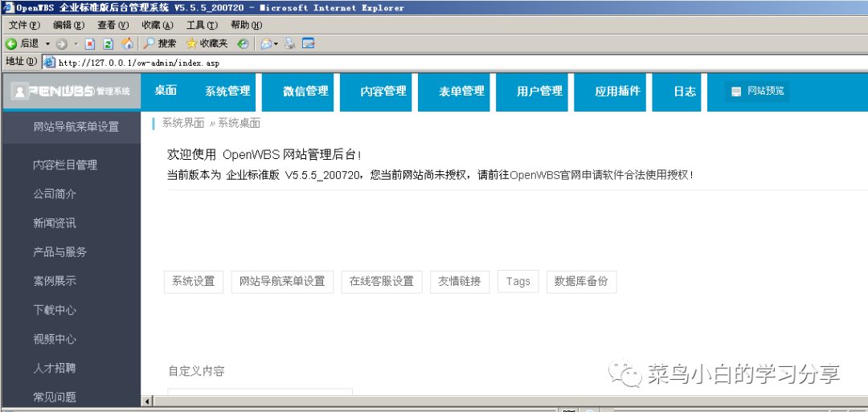Click the 自定义内容 heading text
Viewport: 868px width, 412px height.
pos(197,371)
